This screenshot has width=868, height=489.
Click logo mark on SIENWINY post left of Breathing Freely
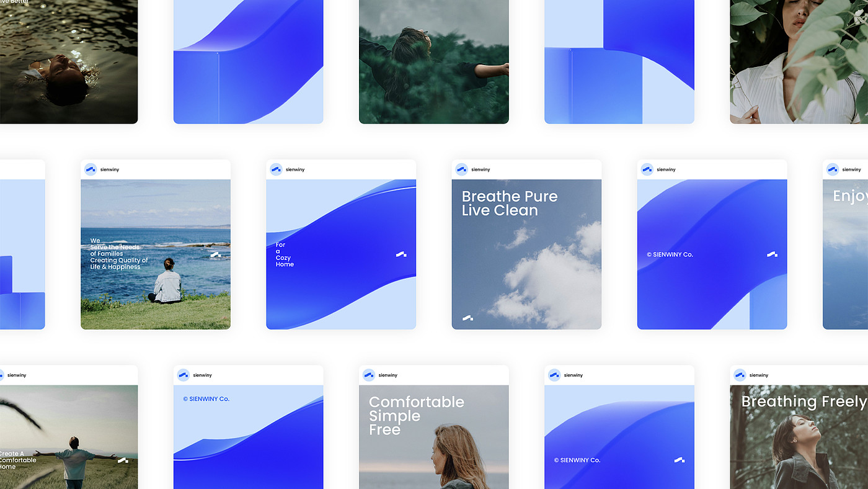point(680,460)
